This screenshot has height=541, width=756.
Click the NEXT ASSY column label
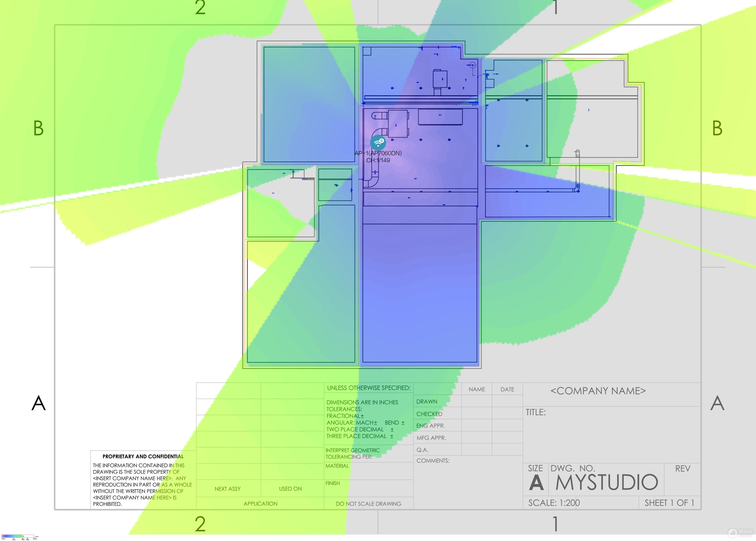tap(228, 489)
